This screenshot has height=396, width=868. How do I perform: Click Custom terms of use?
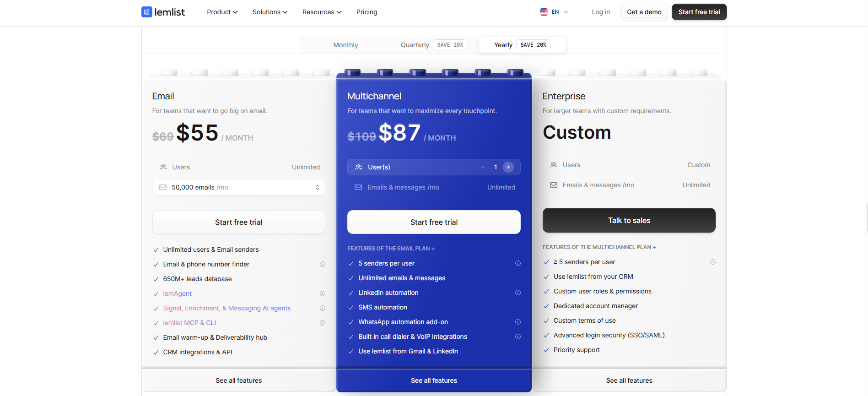(585, 320)
